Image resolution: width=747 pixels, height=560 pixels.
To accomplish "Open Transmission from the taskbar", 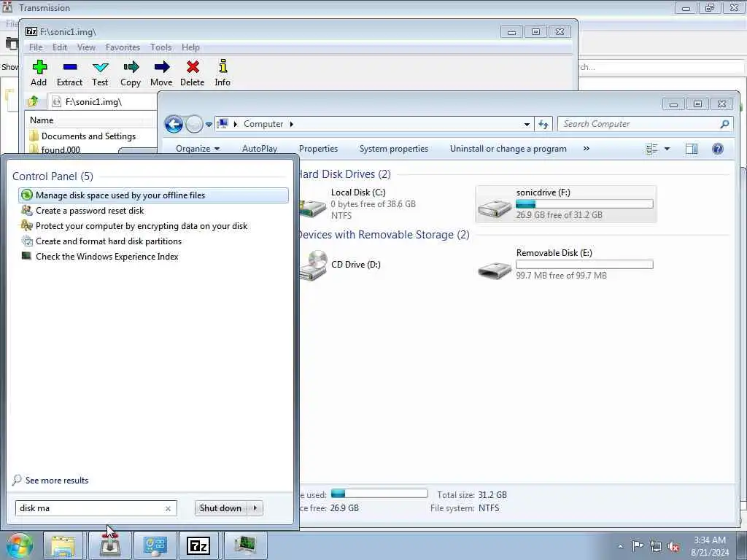I will tap(109, 545).
